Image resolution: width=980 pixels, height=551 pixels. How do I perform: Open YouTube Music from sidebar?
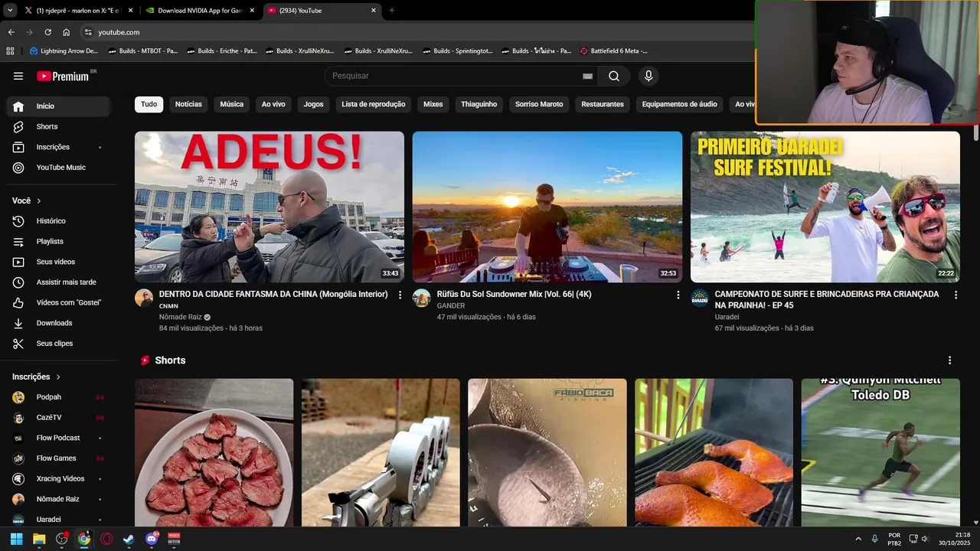tap(58, 168)
